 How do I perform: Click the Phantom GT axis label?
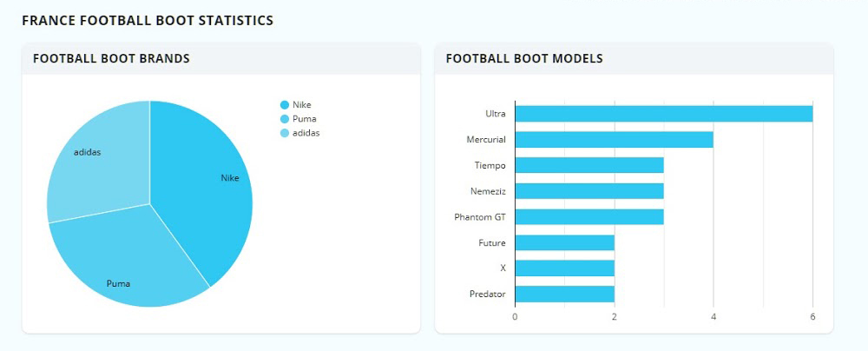point(479,216)
